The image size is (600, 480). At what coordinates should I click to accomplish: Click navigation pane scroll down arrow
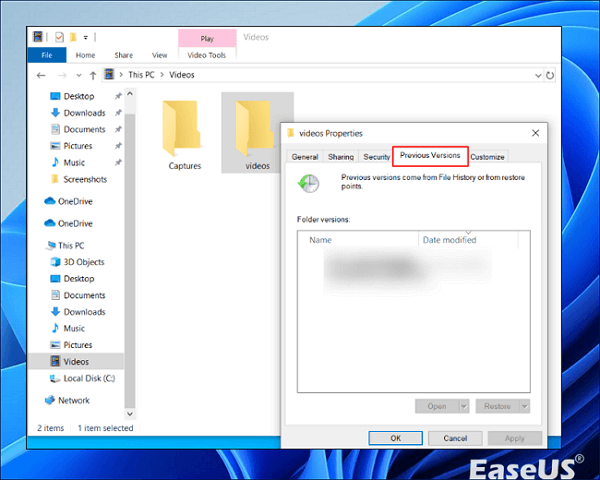click(x=130, y=414)
